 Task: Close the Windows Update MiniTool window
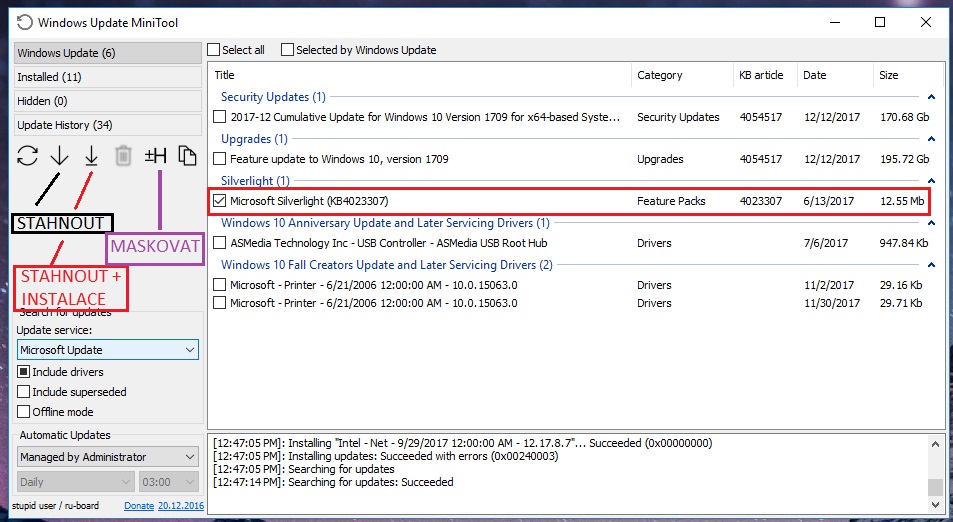[926, 22]
